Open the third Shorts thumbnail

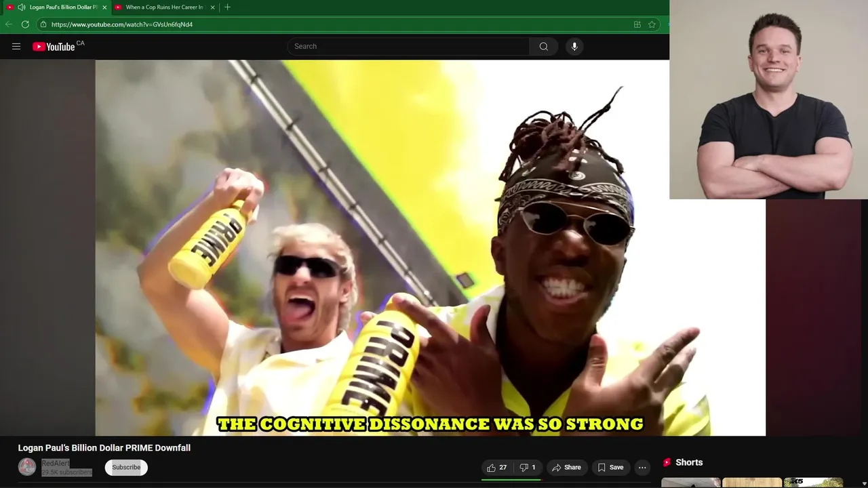(813, 483)
